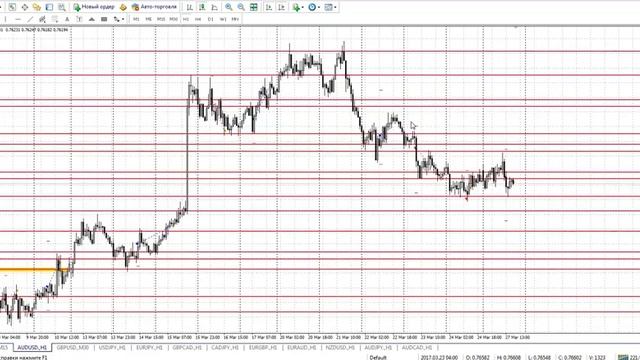Set timeframe to M1

(136, 19)
